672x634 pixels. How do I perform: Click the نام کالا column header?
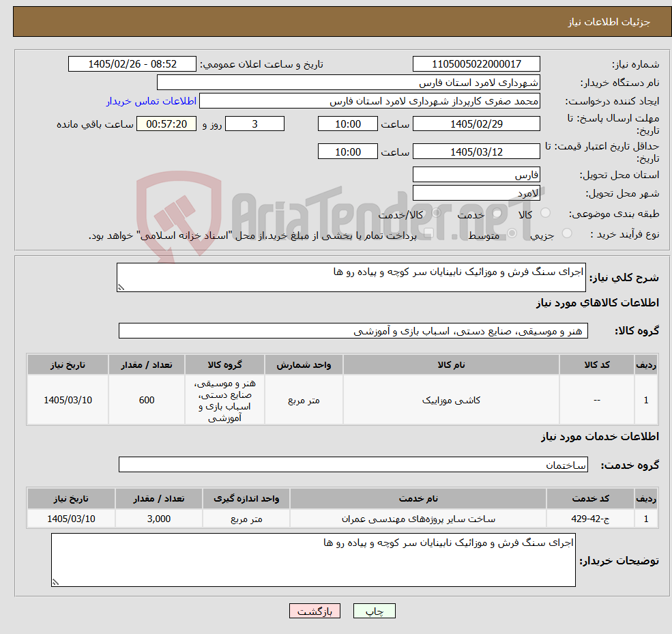tap(451, 365)
